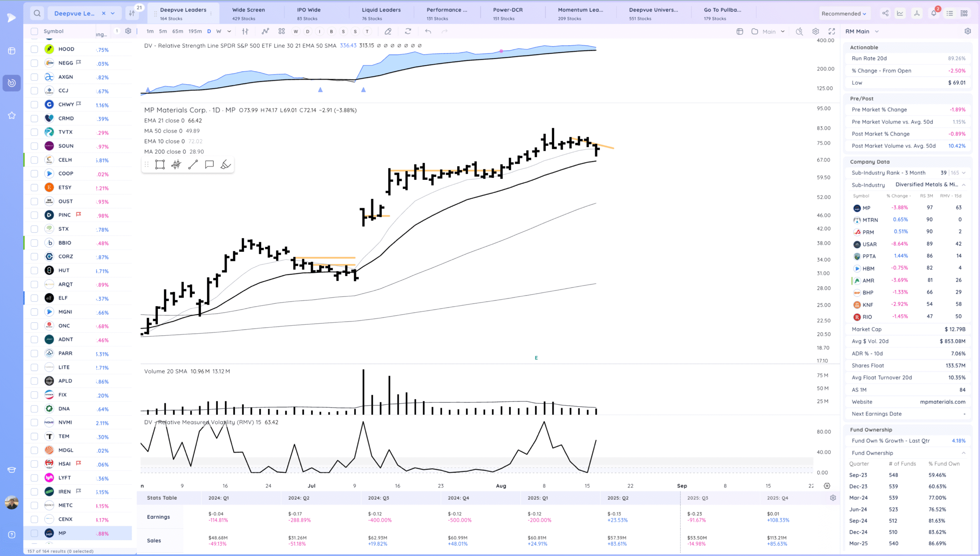Pick the eraser tool in floating toolbar
980x556 pixels.
tap(225, 165)
